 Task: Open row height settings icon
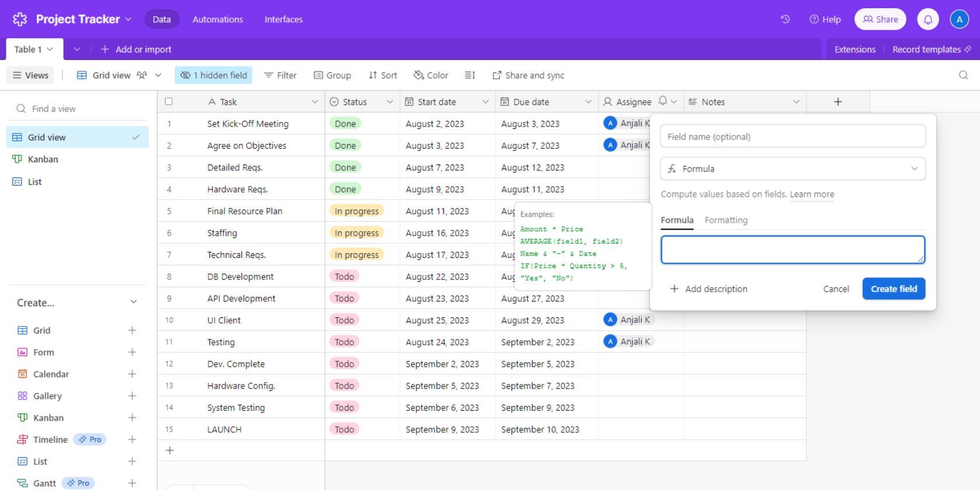(x=470, y=75)
